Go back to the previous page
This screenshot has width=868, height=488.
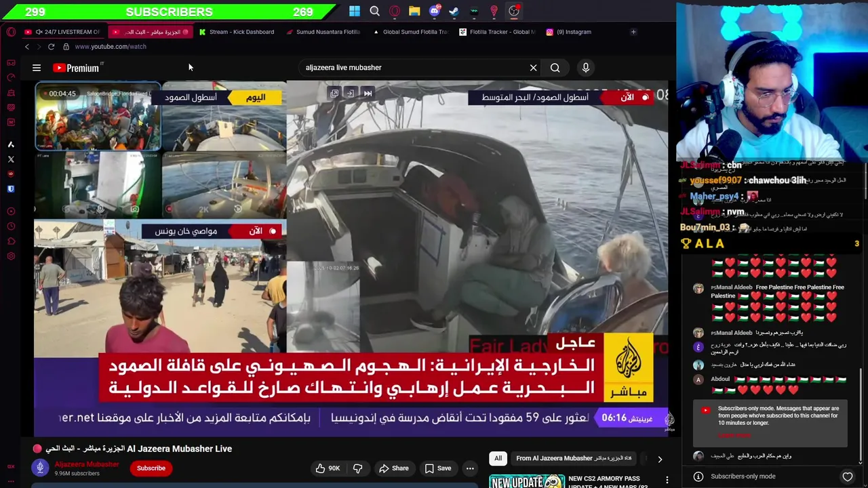point(27,47)
